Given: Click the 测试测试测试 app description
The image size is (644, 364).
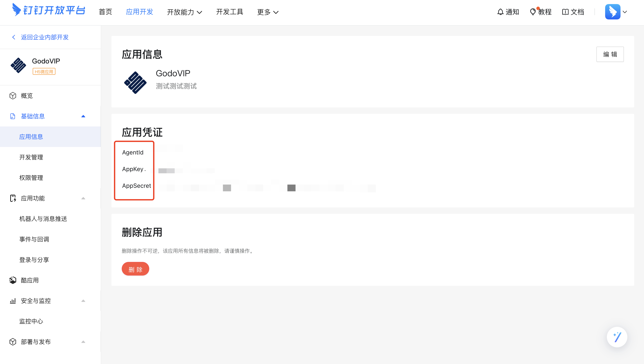Looking at the screenshot, I should click(x=176, y=86).
